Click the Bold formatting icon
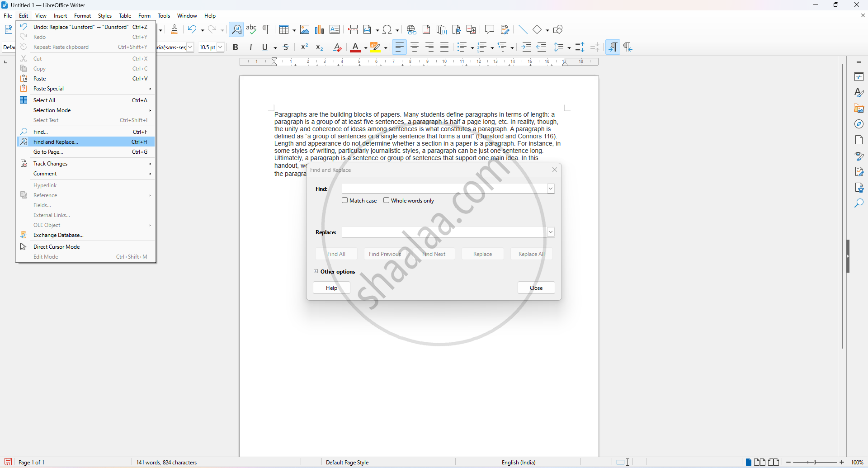Screen dimensions: 868x468 [x=236, y=47]
